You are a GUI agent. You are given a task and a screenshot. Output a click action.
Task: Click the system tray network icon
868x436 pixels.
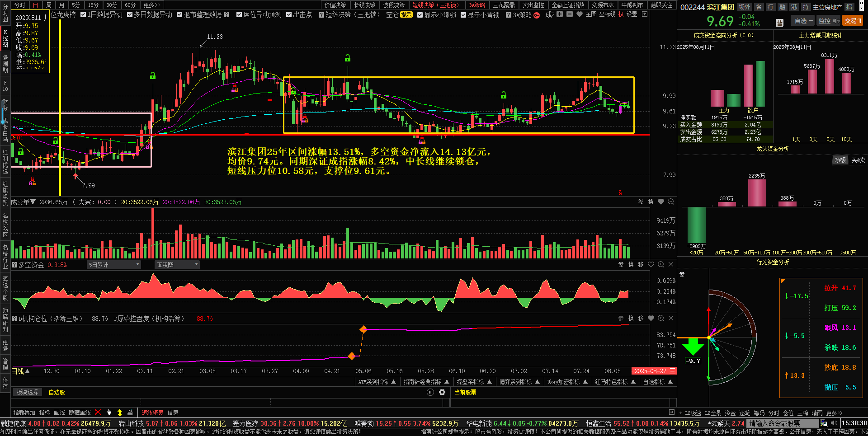click(x=824, y=423)
